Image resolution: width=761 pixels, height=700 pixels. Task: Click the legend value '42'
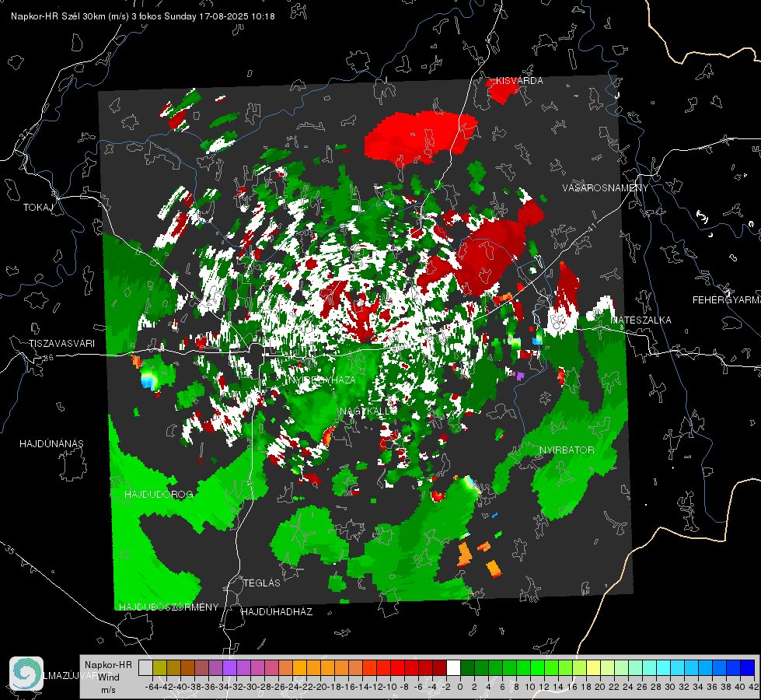(x=753, y=687)
